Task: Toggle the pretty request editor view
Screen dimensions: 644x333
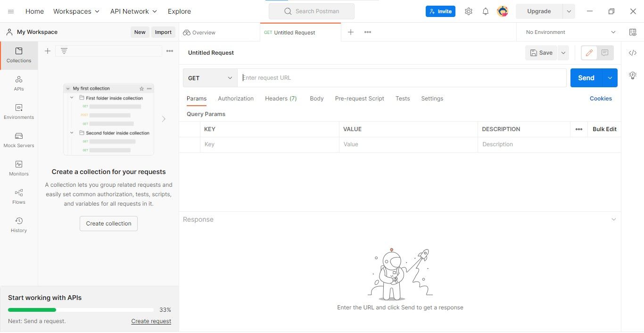Action: 589,53
